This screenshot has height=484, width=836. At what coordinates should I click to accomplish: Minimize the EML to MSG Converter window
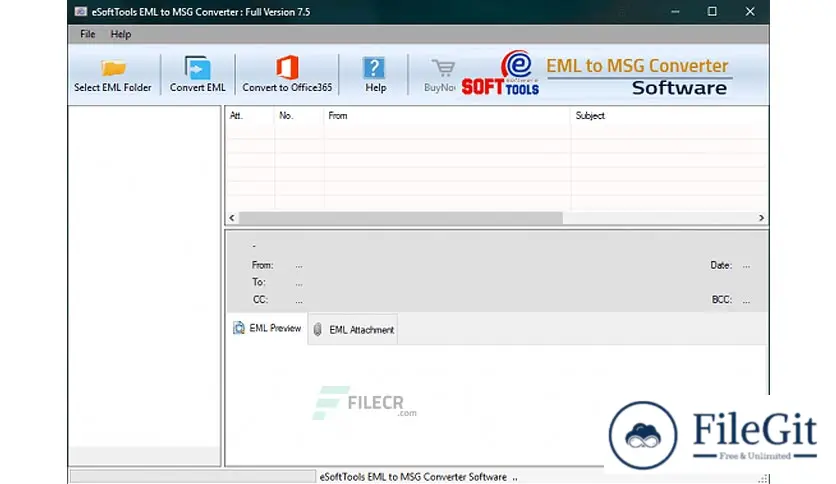(x=676, y=11)
